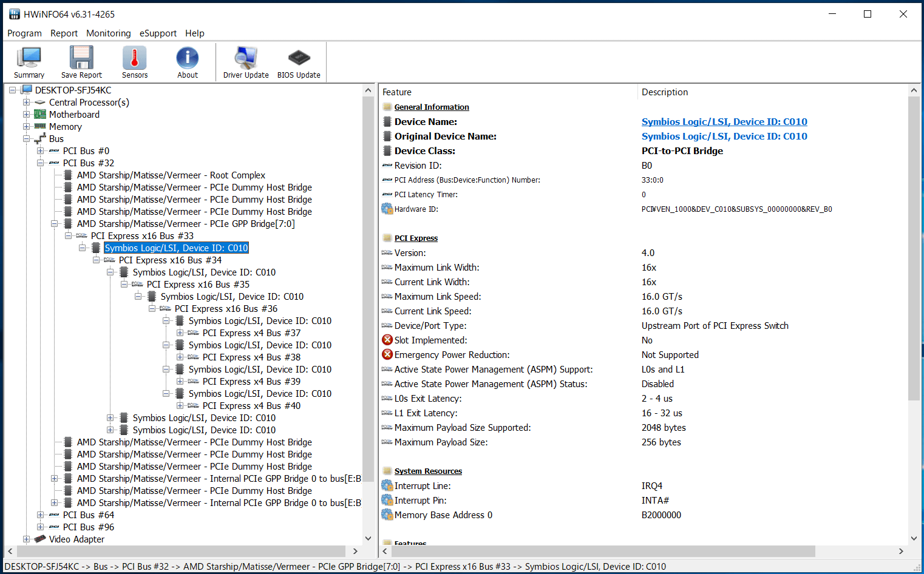Image resolution: width=924 pixels, height=574 pixels.
Task: Click the Motherboard icon in the tree
Action: (x=40, y=114)
